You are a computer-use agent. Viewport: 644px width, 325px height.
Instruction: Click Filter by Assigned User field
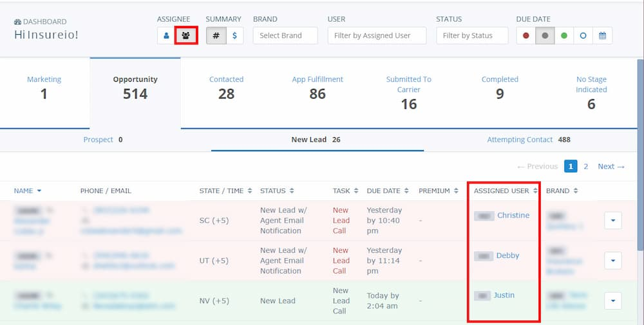point(377,35)
